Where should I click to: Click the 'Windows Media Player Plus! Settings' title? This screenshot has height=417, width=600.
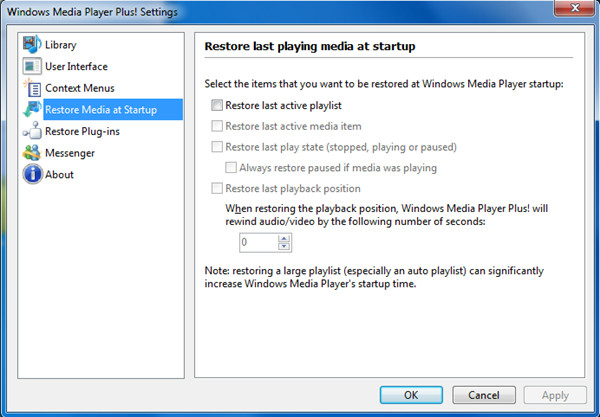pos(92,12)
